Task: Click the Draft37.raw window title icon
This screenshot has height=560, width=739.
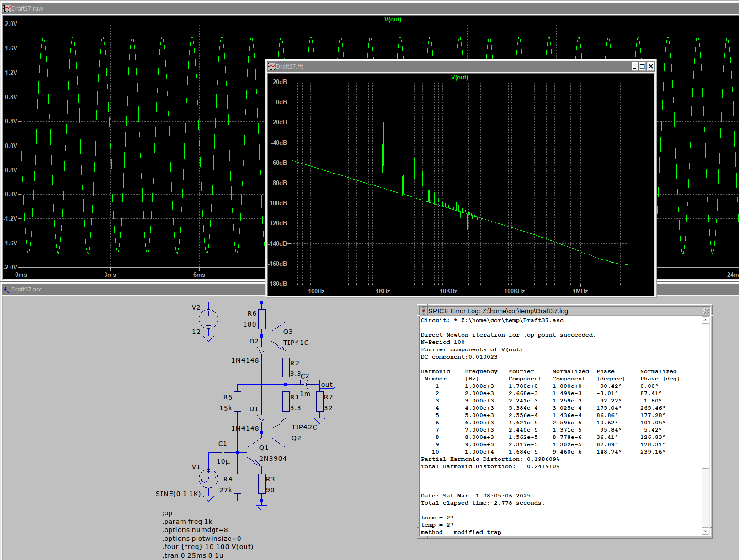Action: 7,8
